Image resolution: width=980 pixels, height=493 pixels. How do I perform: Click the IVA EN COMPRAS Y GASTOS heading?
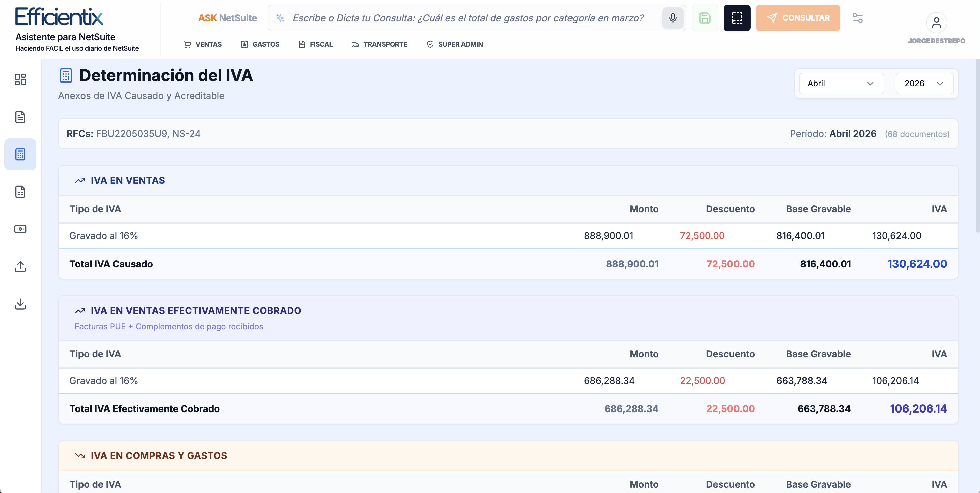pos(159,455)
